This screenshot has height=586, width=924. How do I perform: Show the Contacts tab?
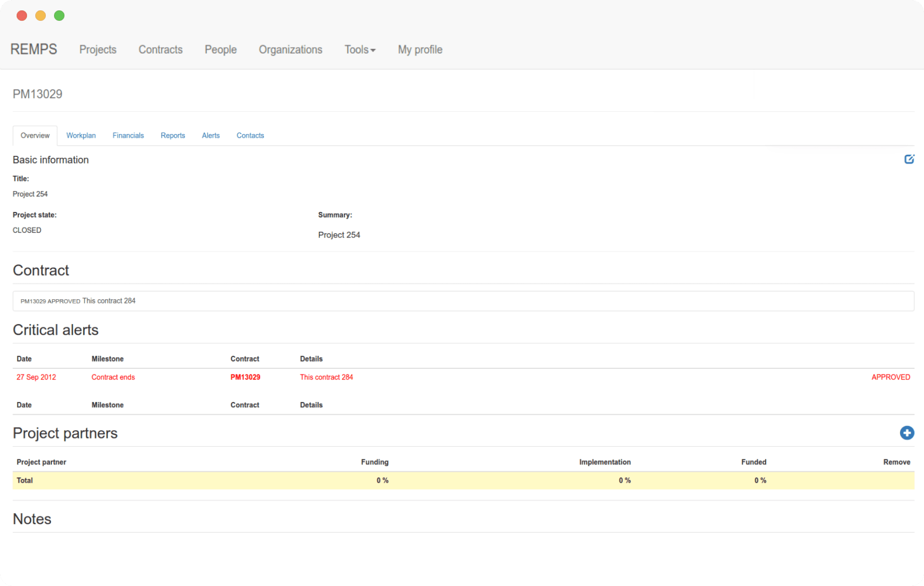click(x=250, y=135)
